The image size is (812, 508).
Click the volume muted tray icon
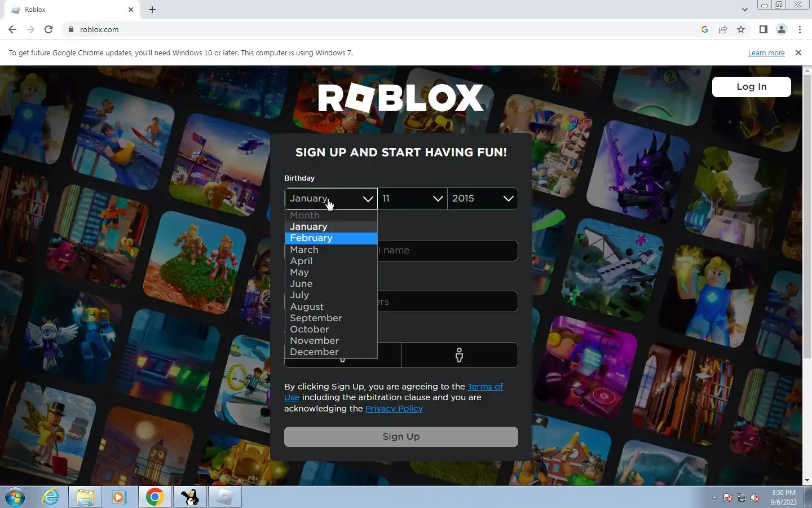[755, 498]
